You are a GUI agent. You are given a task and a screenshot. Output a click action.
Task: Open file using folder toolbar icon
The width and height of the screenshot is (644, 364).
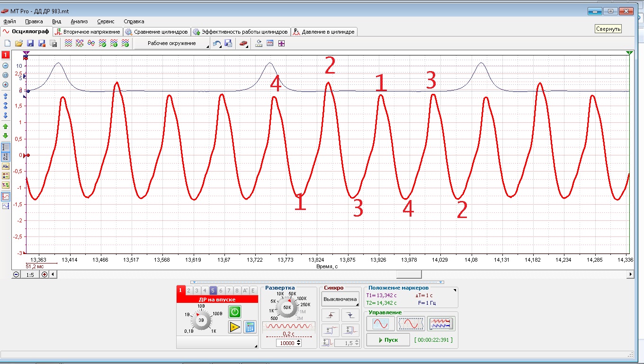pyautogui.click(x=19, y=44)
